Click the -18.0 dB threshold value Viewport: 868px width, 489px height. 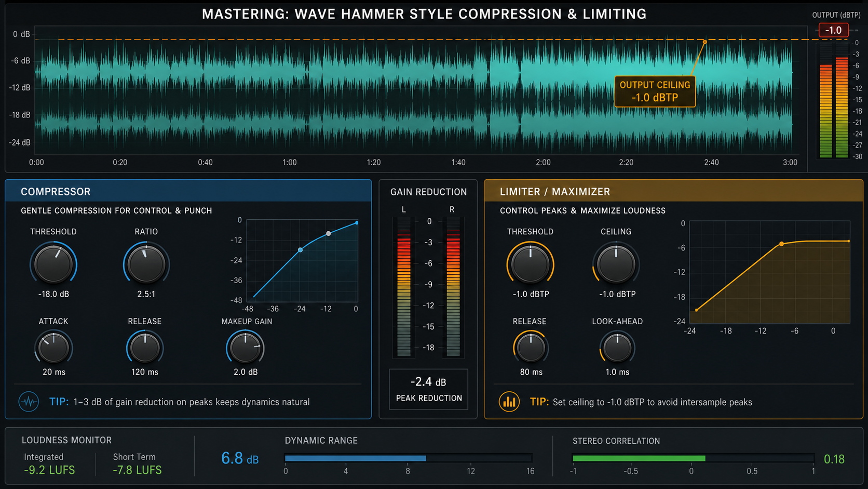coord(53,294)
